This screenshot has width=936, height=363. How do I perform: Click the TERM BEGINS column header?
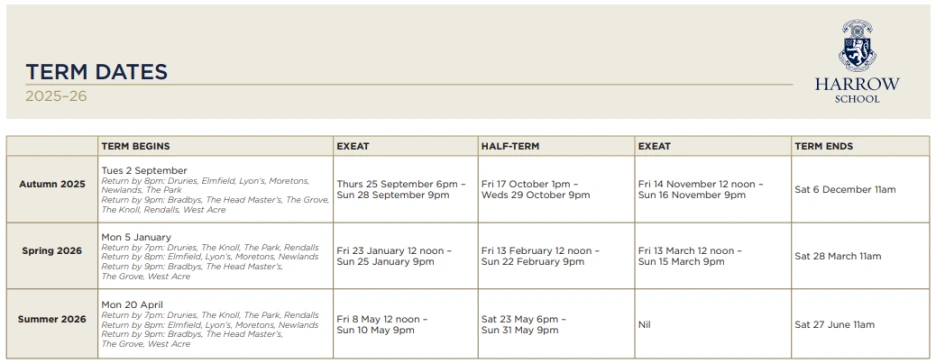coord(136,146)
